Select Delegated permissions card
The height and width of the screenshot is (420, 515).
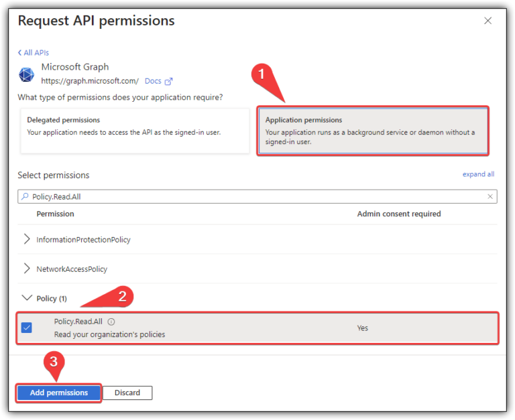click(x=135, y=131)
